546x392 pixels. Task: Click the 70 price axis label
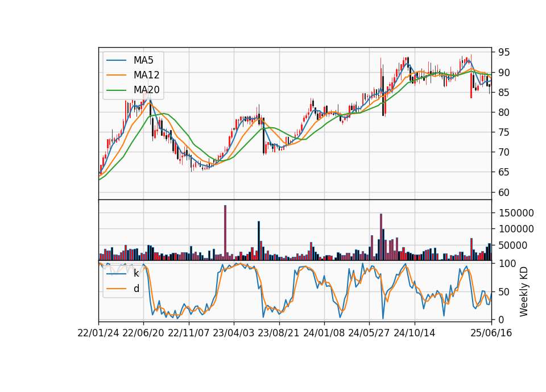click(504, 152)
